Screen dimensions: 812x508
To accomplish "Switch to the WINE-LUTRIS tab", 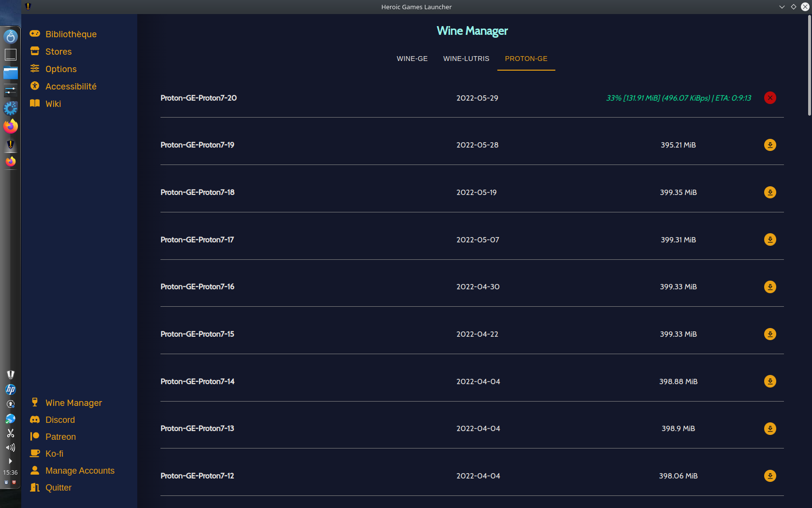I will tap(466, 59).
